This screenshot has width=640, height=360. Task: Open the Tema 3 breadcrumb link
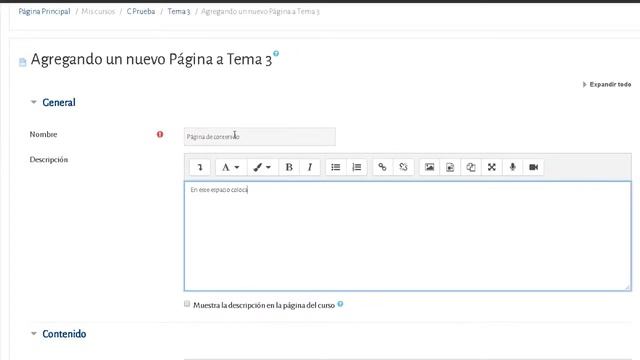(179, 11)
